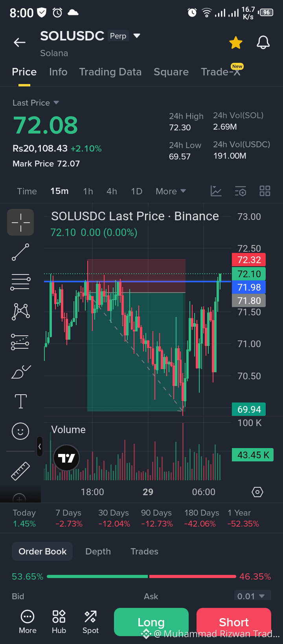
Task: Tap the cloud icon in status bar
Action: (73, 13)
